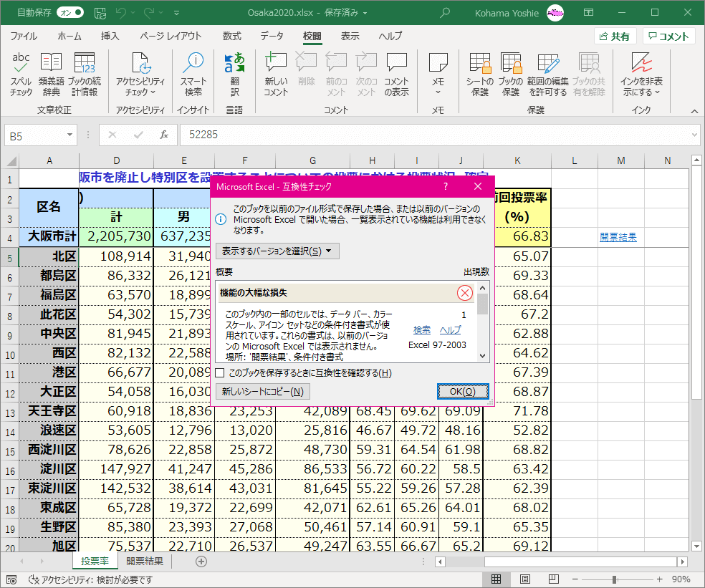Open the データ ribbon tab
705x588 pixels.
[272, 36]
